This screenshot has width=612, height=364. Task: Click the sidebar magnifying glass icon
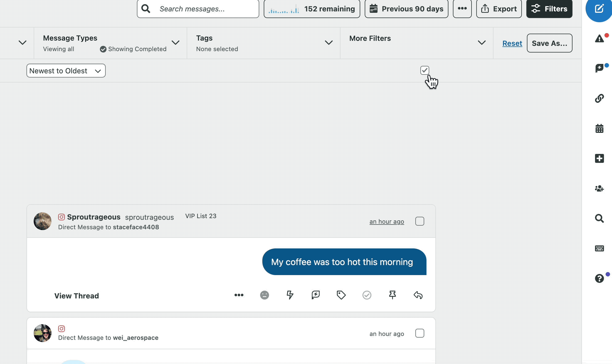point(599,218)
